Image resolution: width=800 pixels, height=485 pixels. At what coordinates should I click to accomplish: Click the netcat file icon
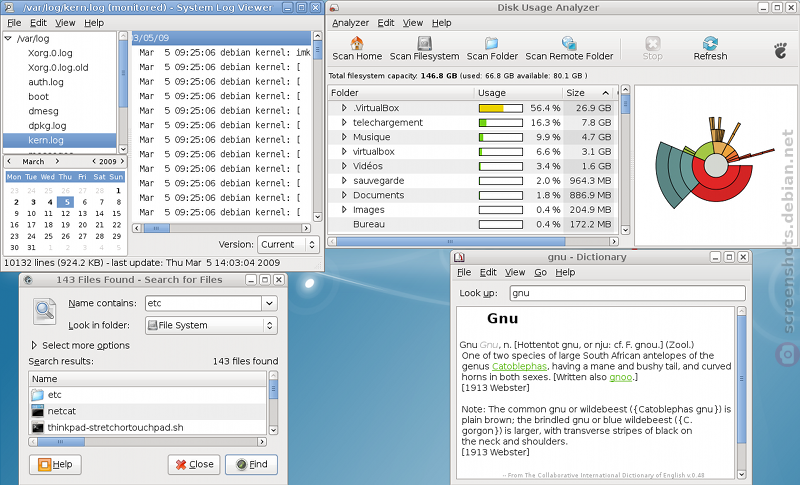tap(38, 411)
